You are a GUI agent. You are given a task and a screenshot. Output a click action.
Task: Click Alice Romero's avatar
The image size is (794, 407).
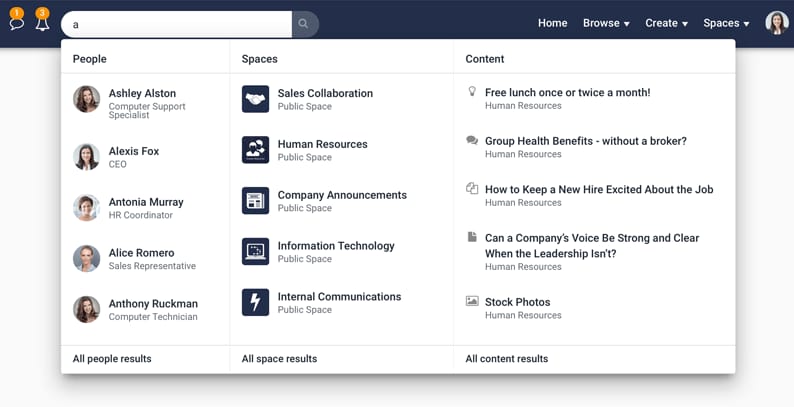tap(86, 259)
